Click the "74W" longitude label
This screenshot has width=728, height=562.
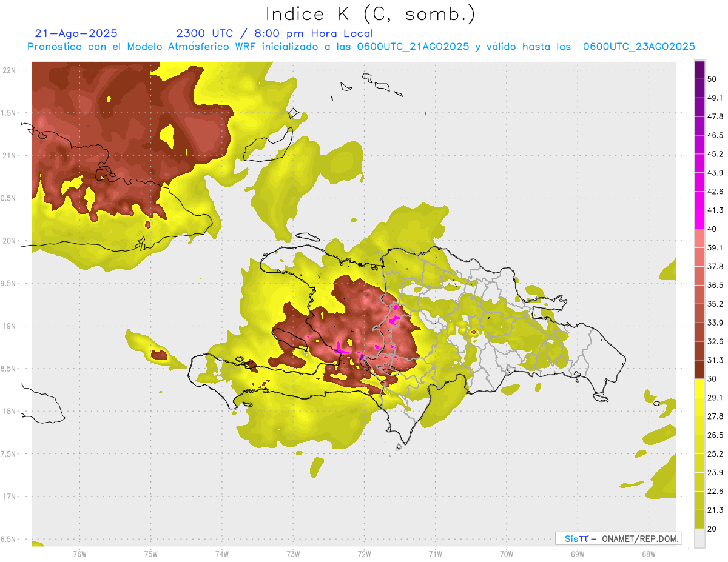(x=221, y=554)
